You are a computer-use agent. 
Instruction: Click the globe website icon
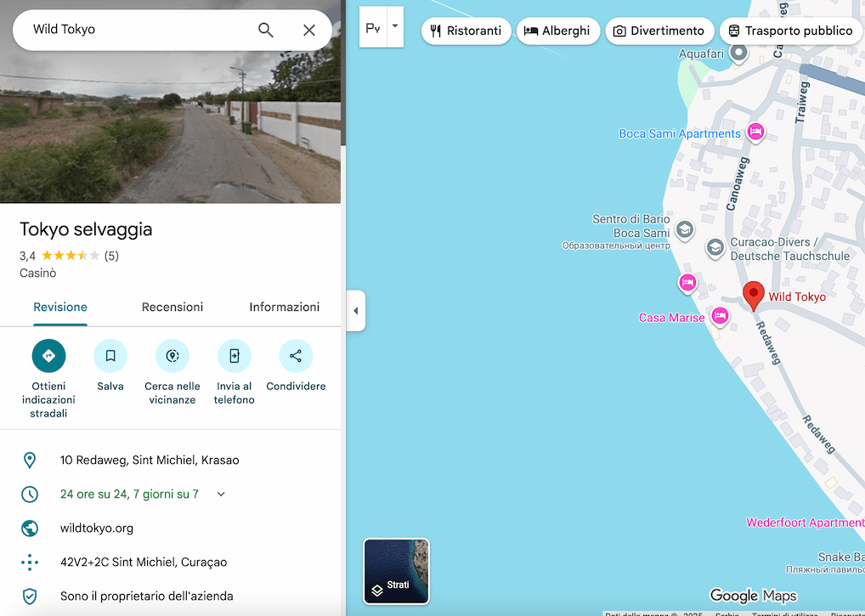coord(30,528)
